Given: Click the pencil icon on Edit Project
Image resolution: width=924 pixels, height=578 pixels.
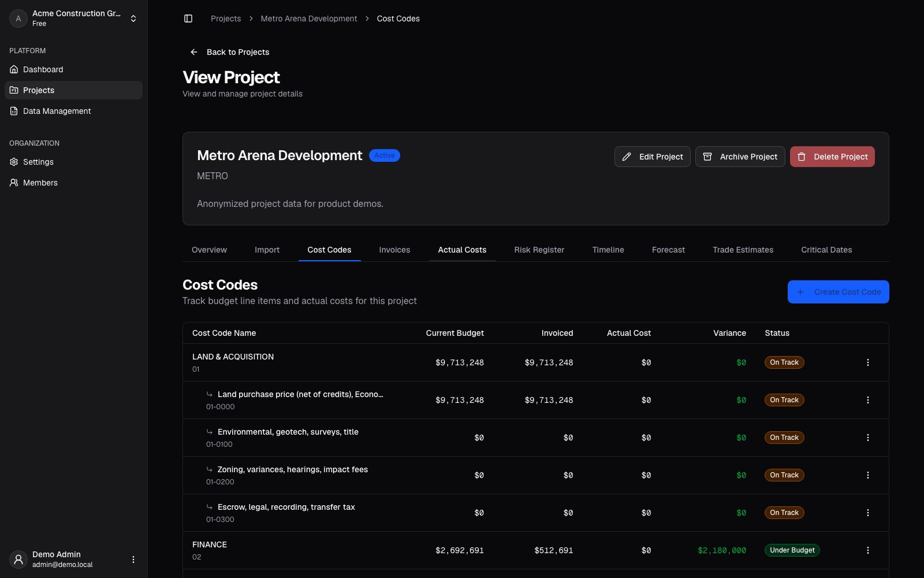Looking at the screenshot, I should click(627, 157).
